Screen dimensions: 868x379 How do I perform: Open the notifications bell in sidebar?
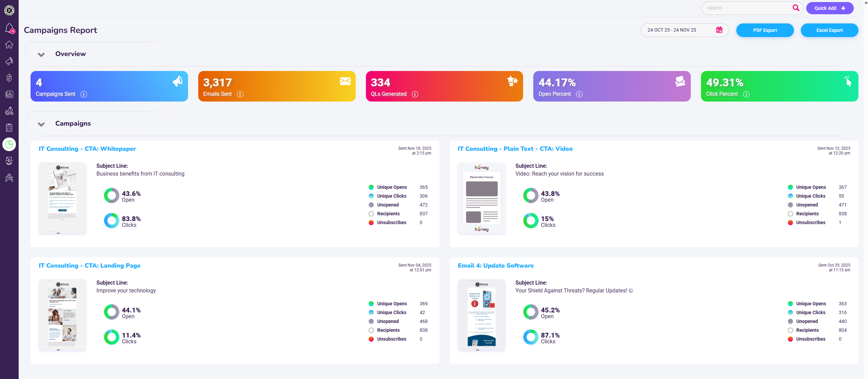9,28
